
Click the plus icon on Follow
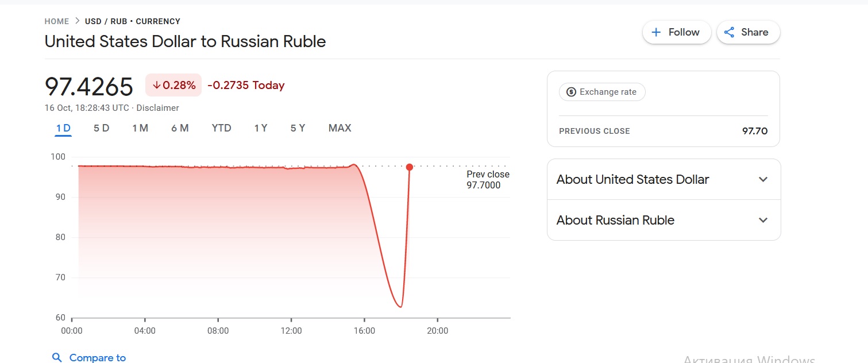656,32
